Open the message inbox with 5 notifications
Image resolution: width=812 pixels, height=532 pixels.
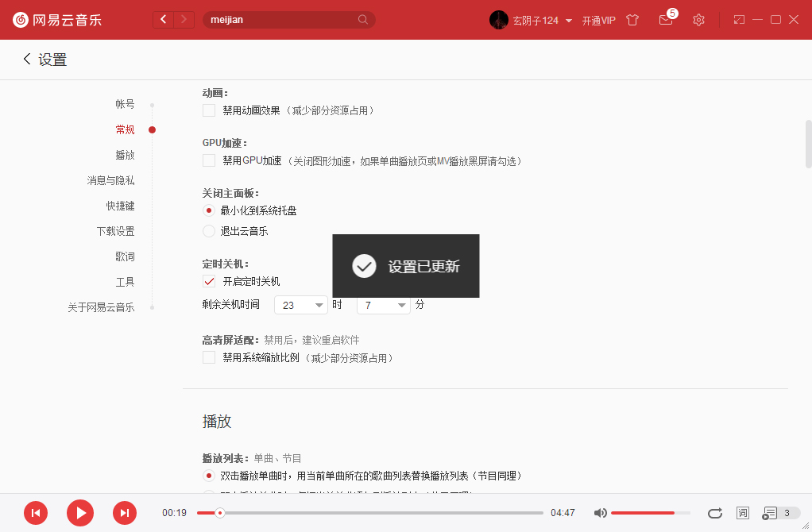(666, 19)
